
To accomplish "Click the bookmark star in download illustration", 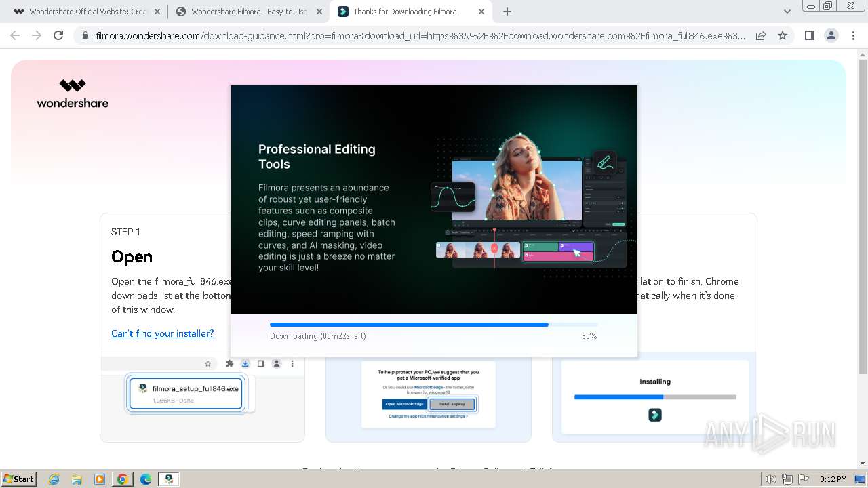I will (208, 364).
